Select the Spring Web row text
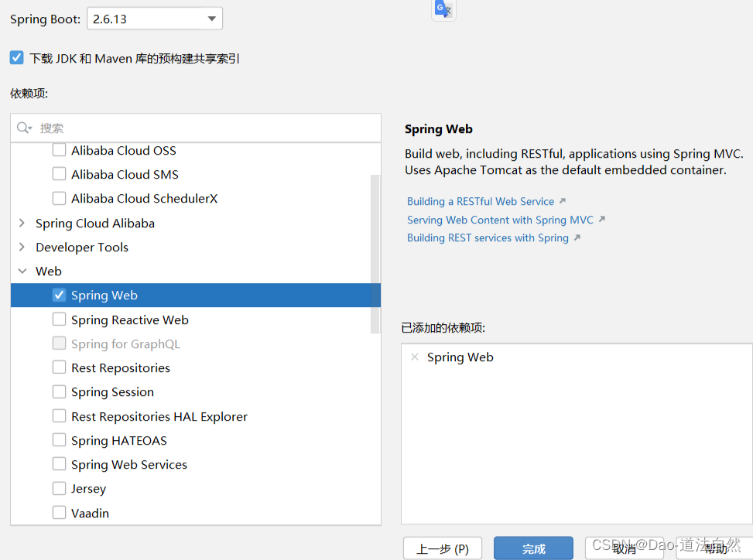 pyautogui.click(x=104, y=295)
